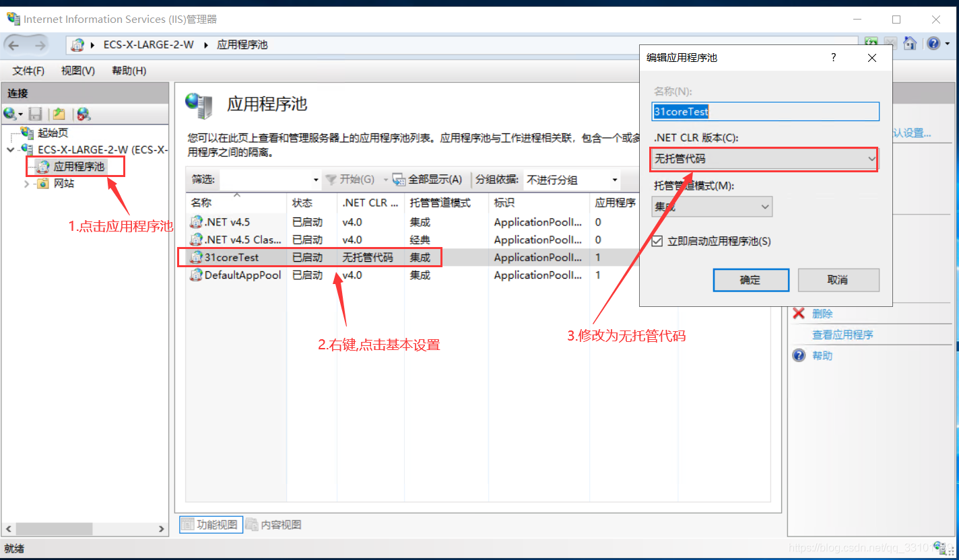Open help with the blue question mark icon
This screenshot has height=560, width=959.
pos(933,43)
